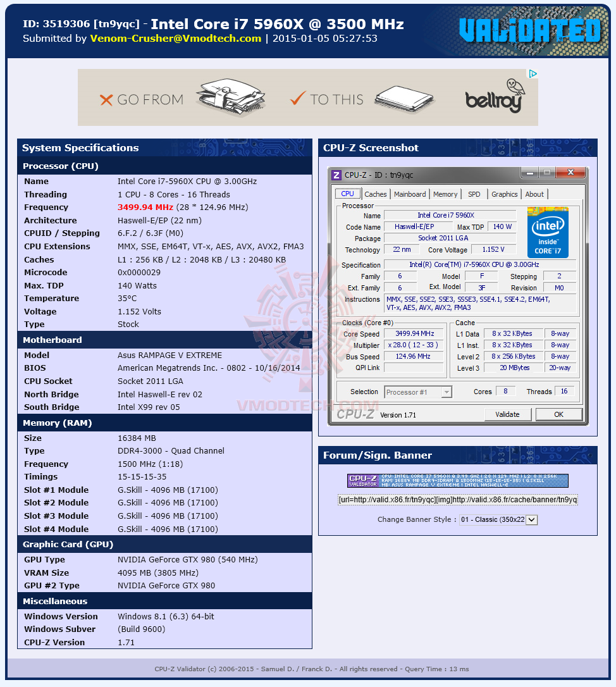Viewport: 616px width, 687px height.
Task: Select the NVIDIA GeForce GTX 980 (540 MHz) value
Action: 187,559
